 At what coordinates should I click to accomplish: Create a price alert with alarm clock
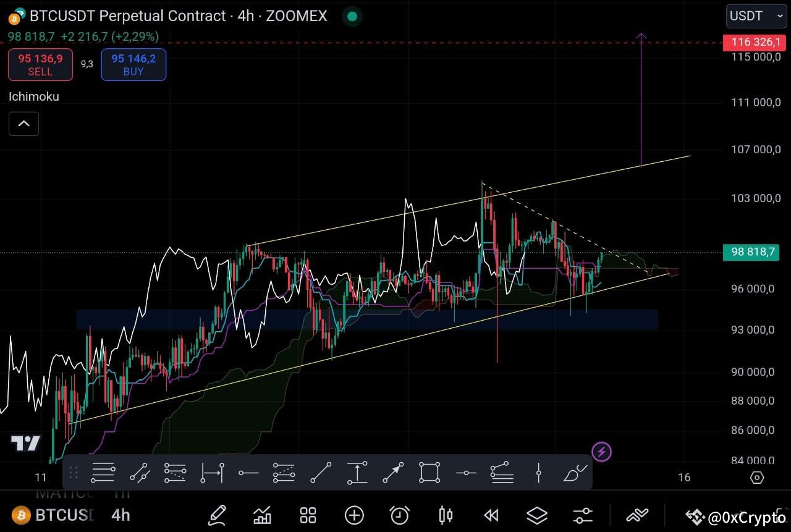pyautogui.click(x=399, y=515)
